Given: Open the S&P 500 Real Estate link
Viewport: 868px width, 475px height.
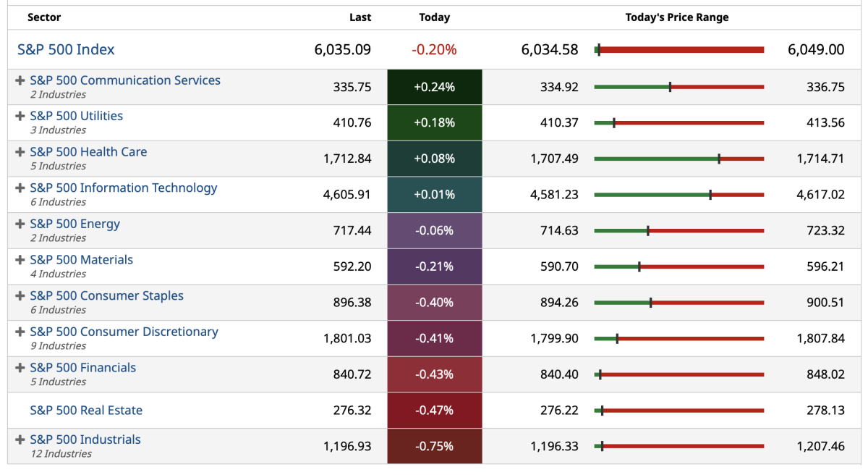Looking at the screenshot, I should click(x=86, y=411).
